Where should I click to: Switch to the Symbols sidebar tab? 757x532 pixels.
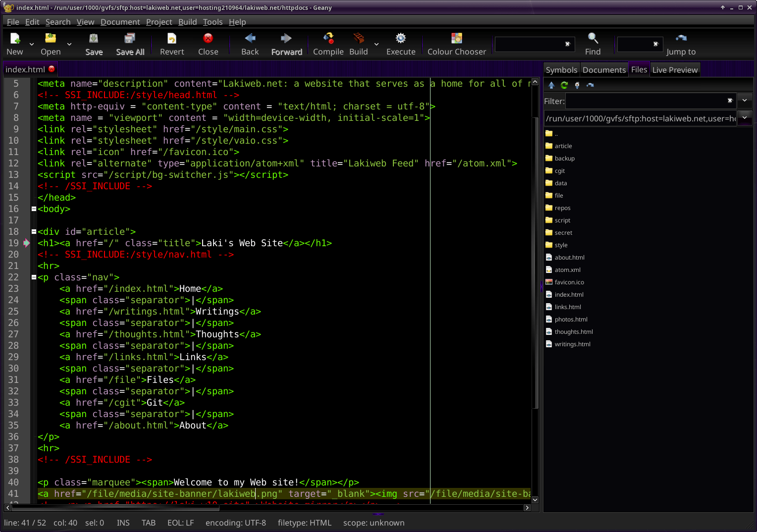(561, 70)
